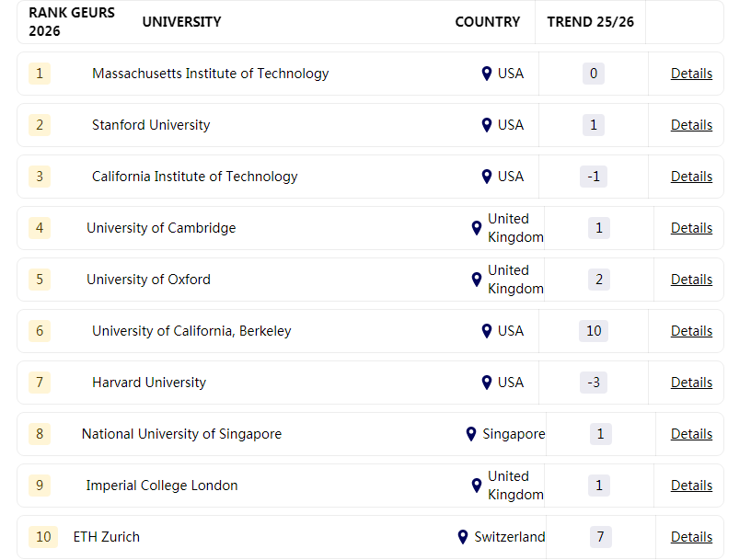Screen dimensions: 751x560
Task: Click the location pin beside Switzerland
Action: [x=463, y=537]
